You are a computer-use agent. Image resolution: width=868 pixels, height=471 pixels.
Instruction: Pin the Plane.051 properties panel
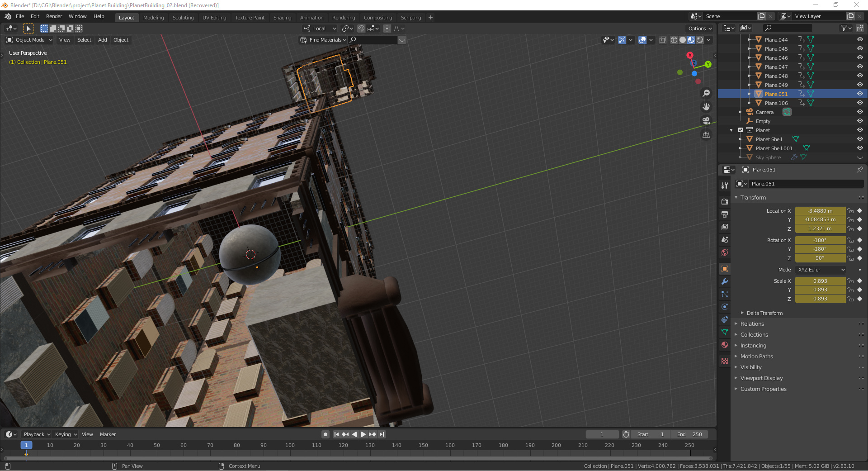(x=859, y=170)
